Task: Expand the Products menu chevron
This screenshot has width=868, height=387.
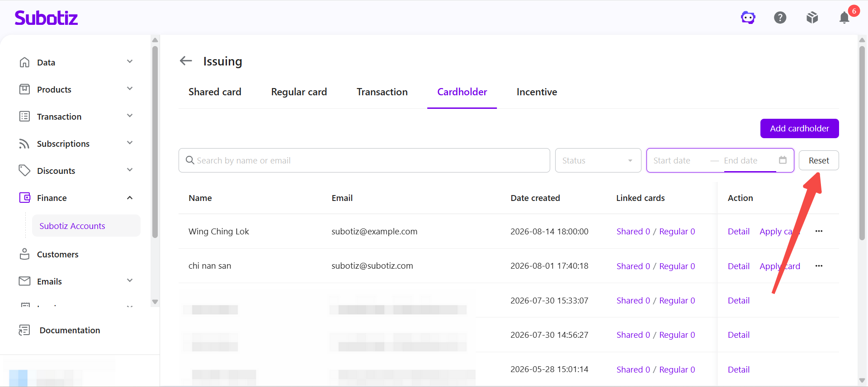Action: point(130,89)
